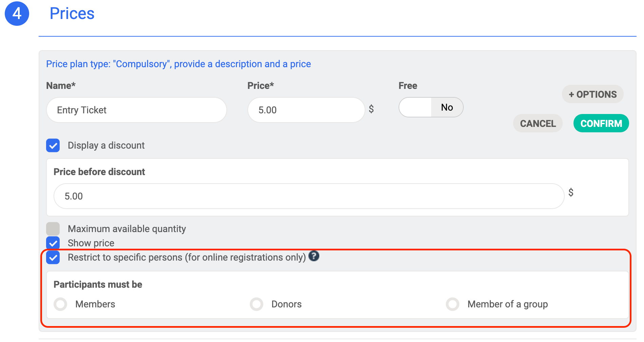Select the Members radio option
The image size is (644, 342).
pyautogui.click(x=61, y=304)
